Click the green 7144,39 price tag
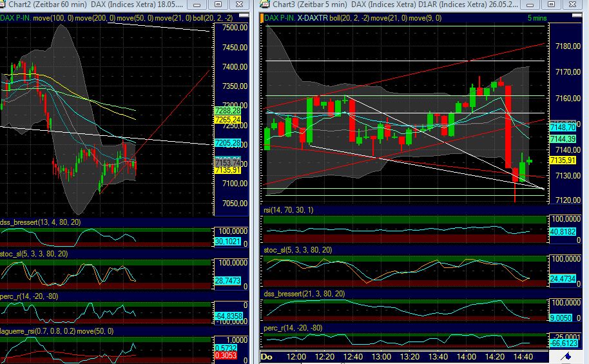The height and width of the screenshot is (364, 589). pyautogui.click(x=563, y=139)
